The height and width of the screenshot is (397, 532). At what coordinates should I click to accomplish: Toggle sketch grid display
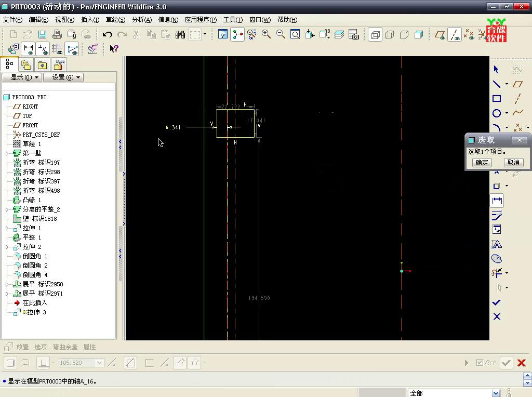click(58, 49)
